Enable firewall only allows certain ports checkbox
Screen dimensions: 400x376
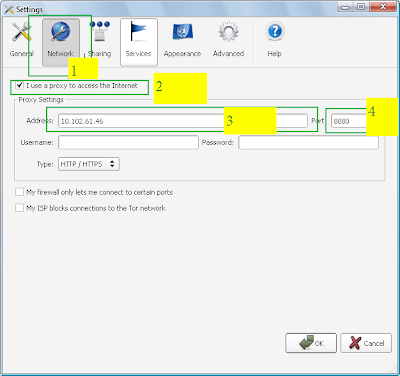coord(19,192)
